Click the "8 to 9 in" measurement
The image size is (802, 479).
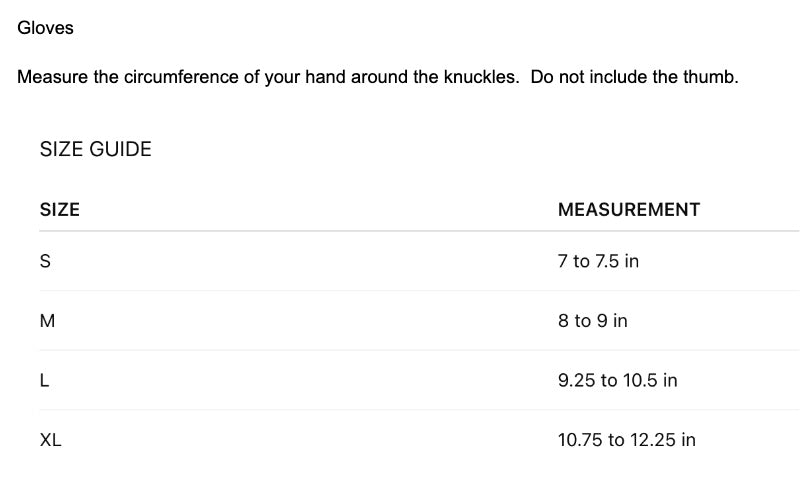tap(593, 321)
